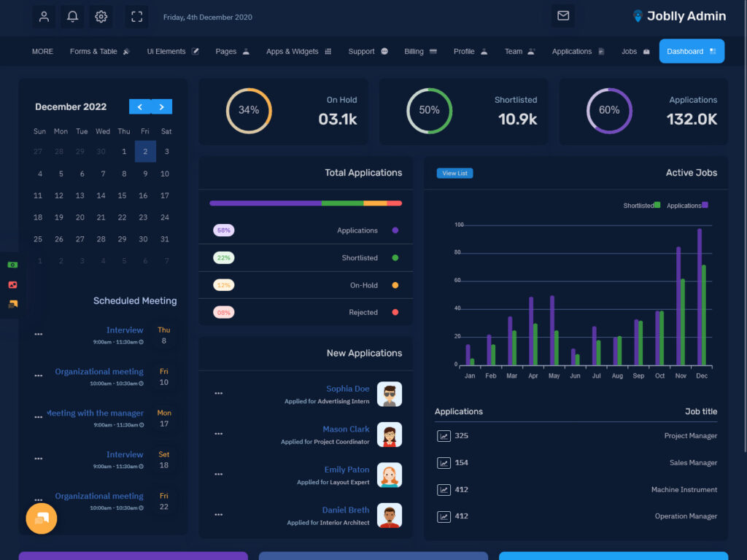Open the Billing menu
Image resolution: width=747 pixels, height=560 pixels.
point(421,52)
